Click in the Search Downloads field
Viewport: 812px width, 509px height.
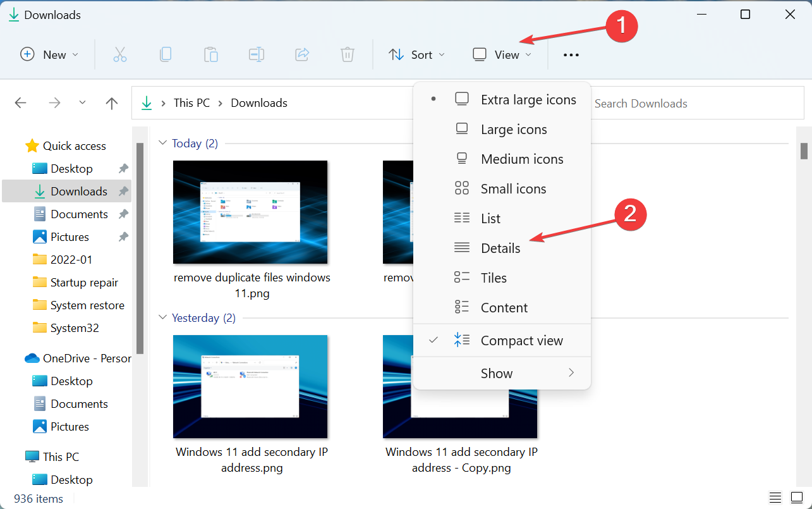[x=696, y=103]
